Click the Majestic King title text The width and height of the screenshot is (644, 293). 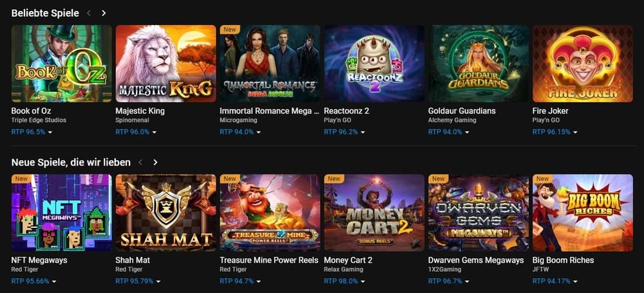[140, 111]
